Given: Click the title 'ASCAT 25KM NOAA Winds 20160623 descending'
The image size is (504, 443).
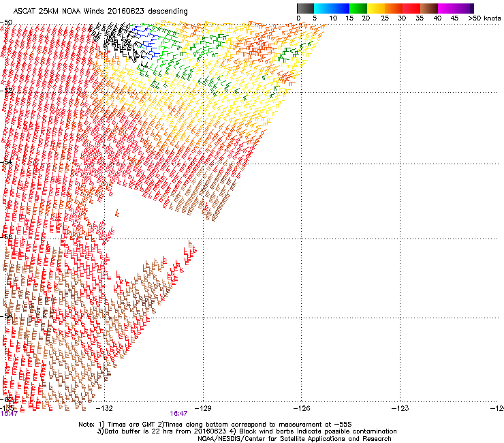Looking at the screenshot, I should tap(100, 11).
